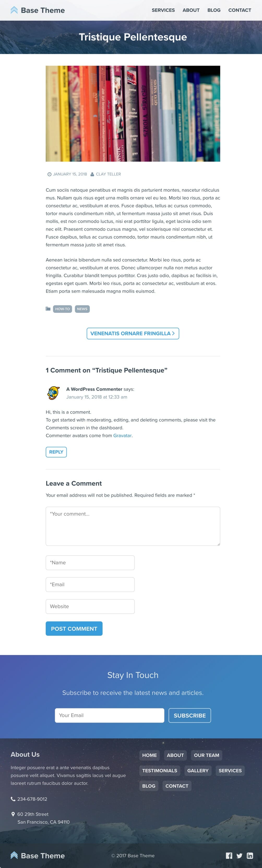Screen dimensions: 262x868
Task: Click the Base Theme logo icon in header
Action: click(14, 10)
